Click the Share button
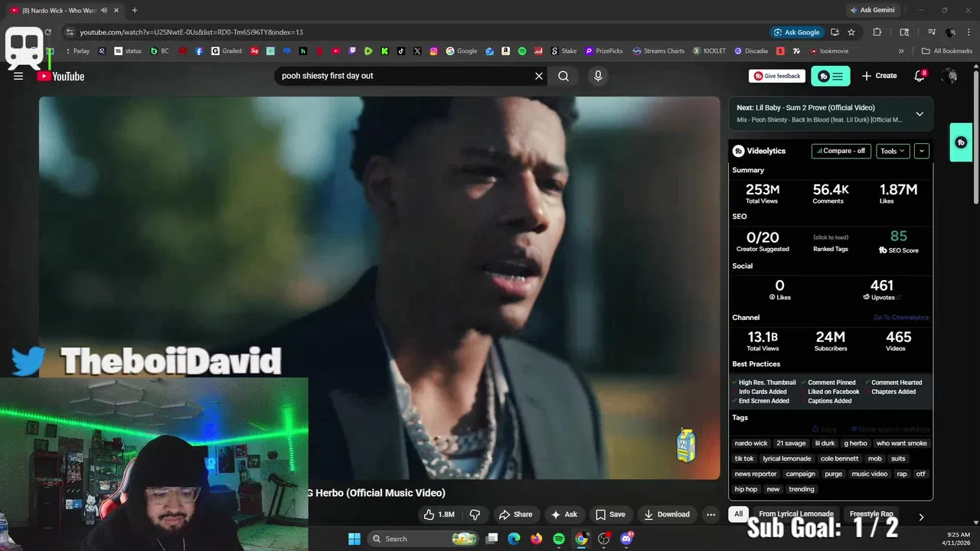Viewport: 980px width, 551px height. tap(515, 514)
